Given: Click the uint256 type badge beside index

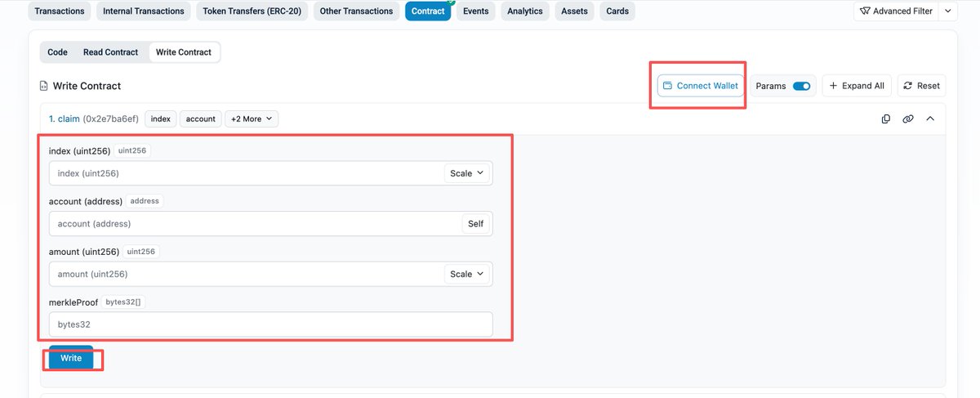Looking at the screenshot, I should pos(132,151).
